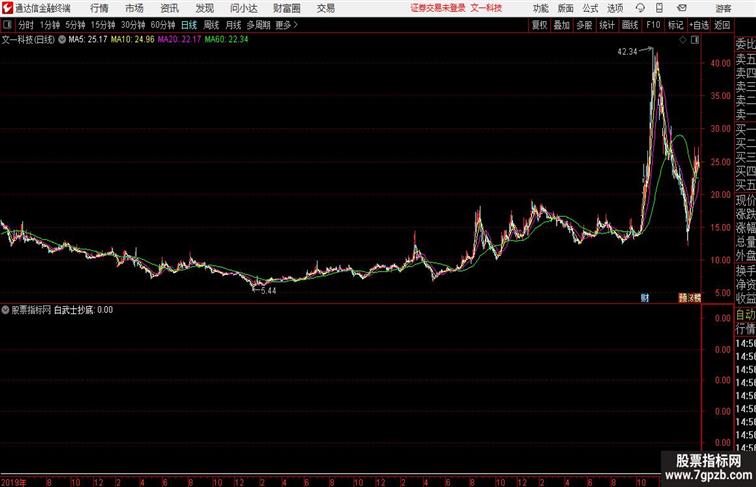The width and height of the screenshot is (756, 487).
Task: Open the 公式 menu
Action: pos(590,8)
